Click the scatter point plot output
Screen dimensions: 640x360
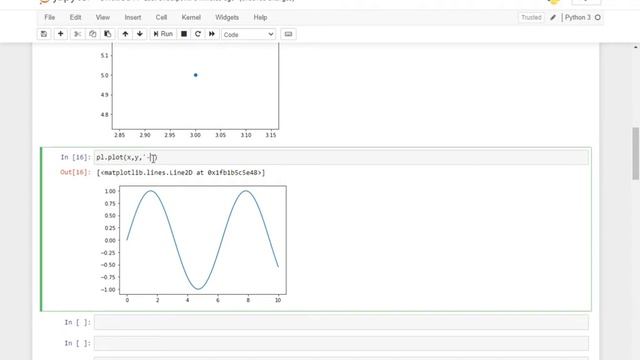189,91
